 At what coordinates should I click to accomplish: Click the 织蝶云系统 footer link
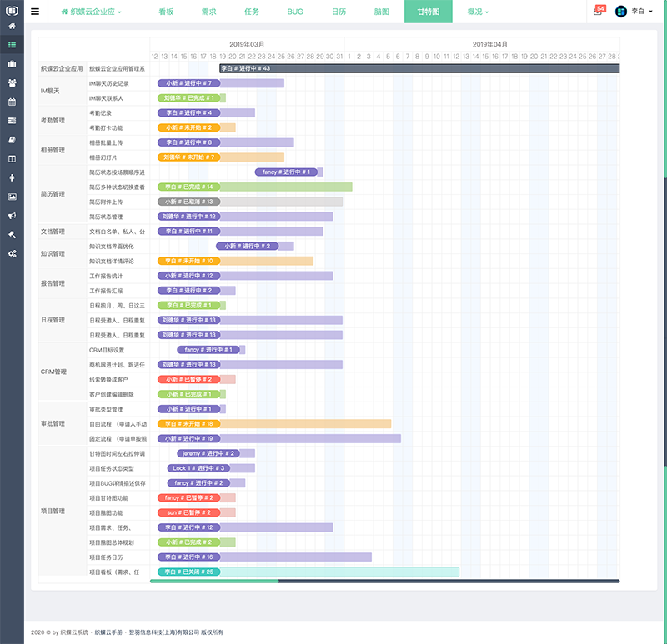(72, 632)
